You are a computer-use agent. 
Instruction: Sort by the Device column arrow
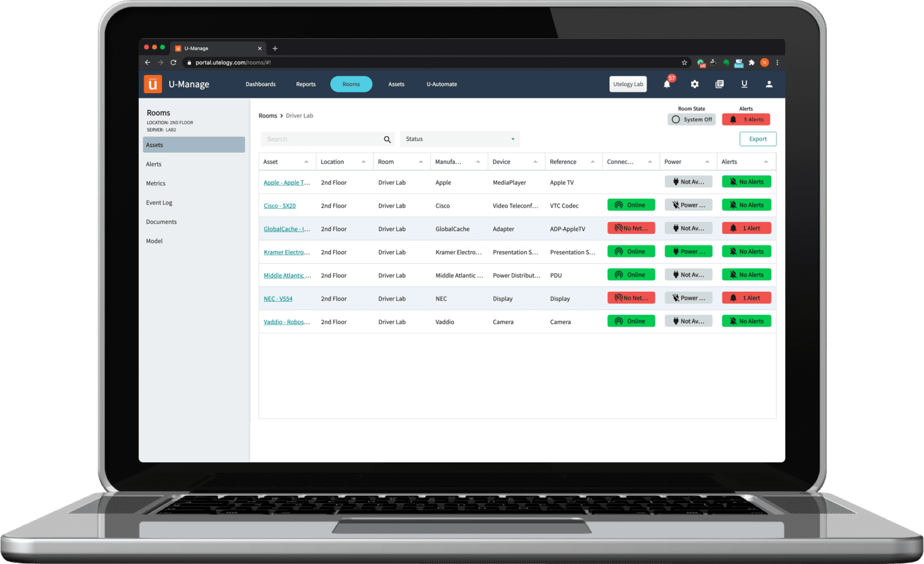pos(535,162)
